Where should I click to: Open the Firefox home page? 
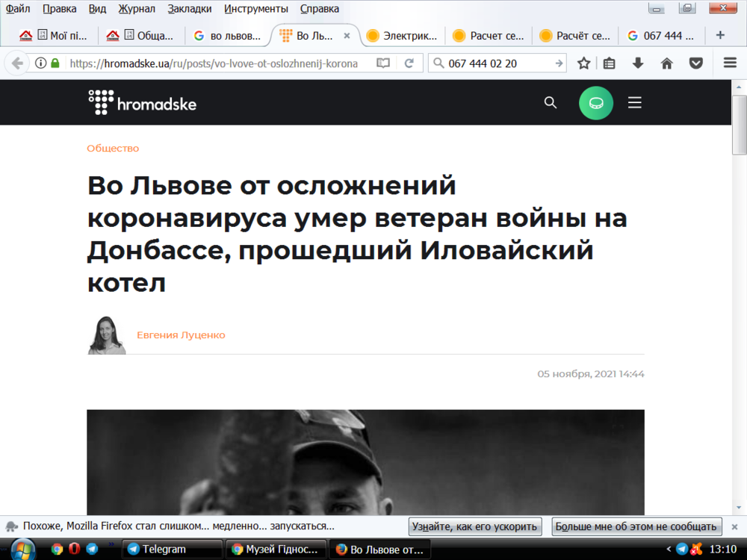(666, 63)
